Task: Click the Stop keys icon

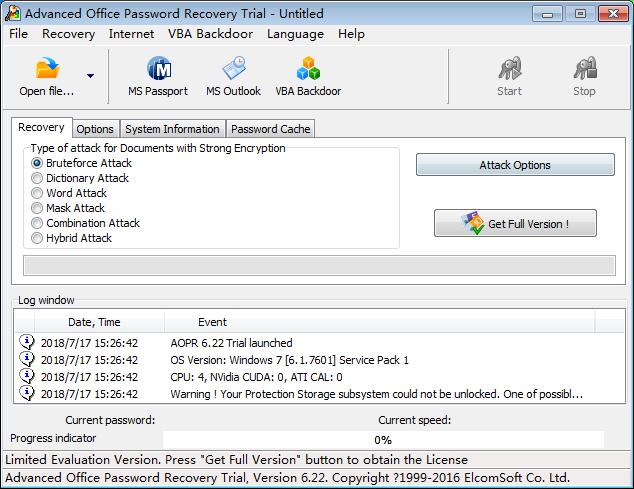Action: (585, 68)
